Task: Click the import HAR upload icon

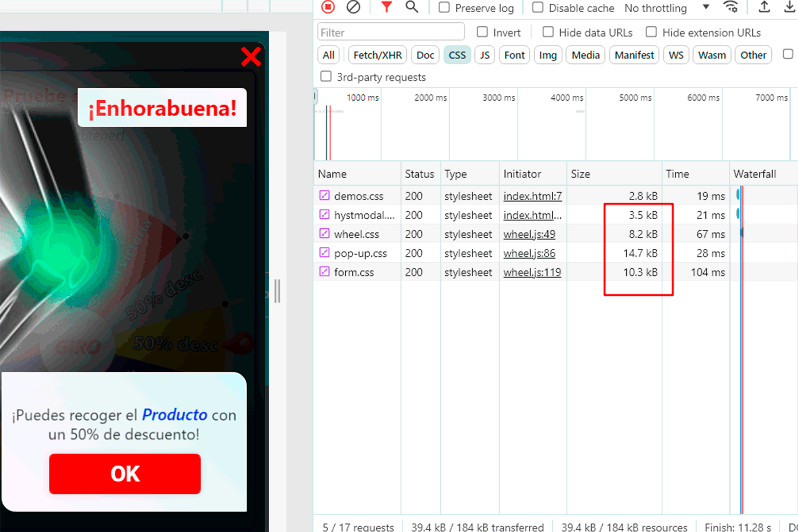Action: (764, 7)
